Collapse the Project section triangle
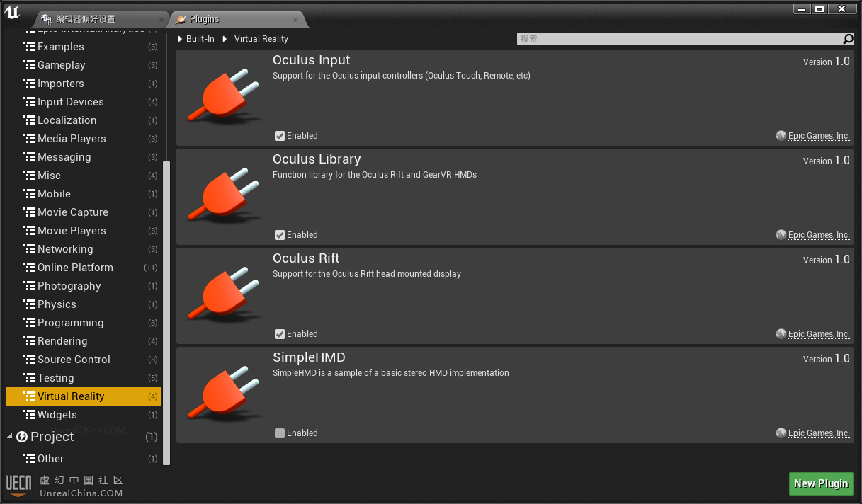This screenshot has height=504, width=862. [10, 437]
